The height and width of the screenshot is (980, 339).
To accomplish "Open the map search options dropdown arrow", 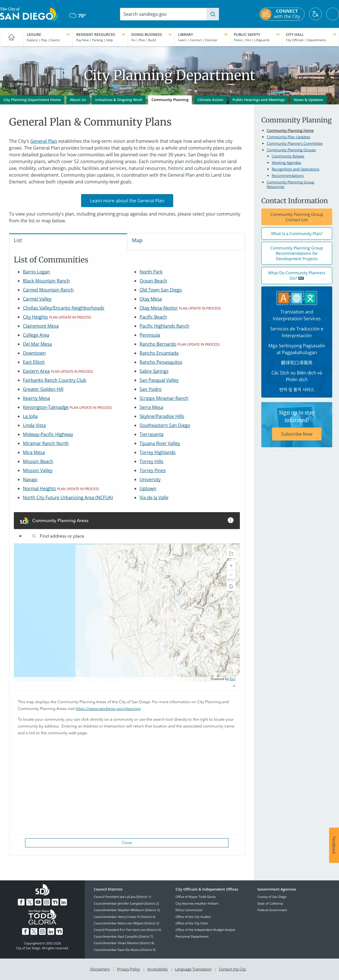I will [20, 536].
